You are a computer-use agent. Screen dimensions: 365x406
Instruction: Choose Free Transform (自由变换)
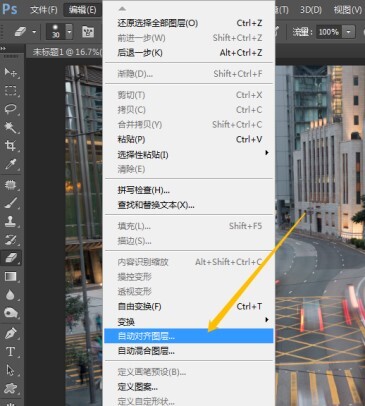coord(189,306)
